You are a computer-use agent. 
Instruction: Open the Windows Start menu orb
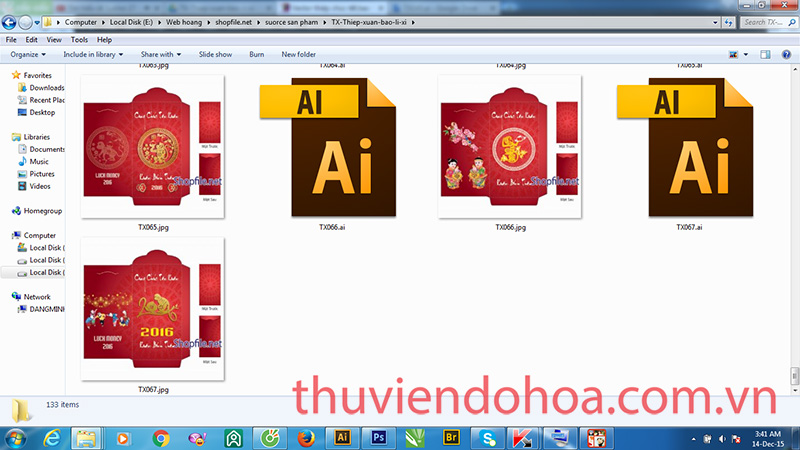[x=15, y=439]
